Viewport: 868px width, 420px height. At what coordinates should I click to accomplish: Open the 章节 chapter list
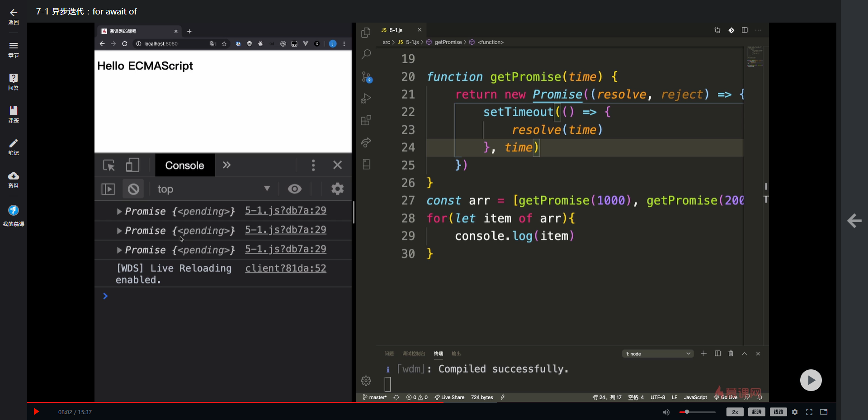pos(14,49)
